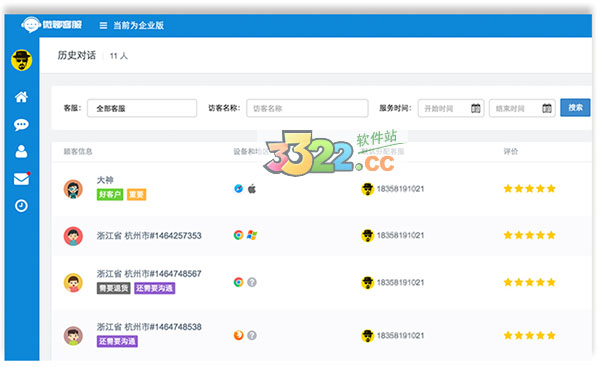Screen dimensions: 600x367
Task: Click Firefox icon in #1464748538 row
Action: tap(238, 335)
